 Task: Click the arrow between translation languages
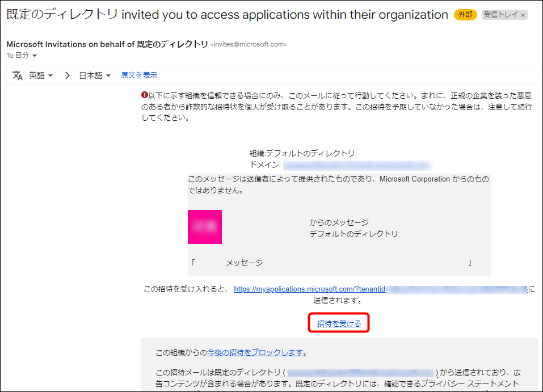pos(67,75)
